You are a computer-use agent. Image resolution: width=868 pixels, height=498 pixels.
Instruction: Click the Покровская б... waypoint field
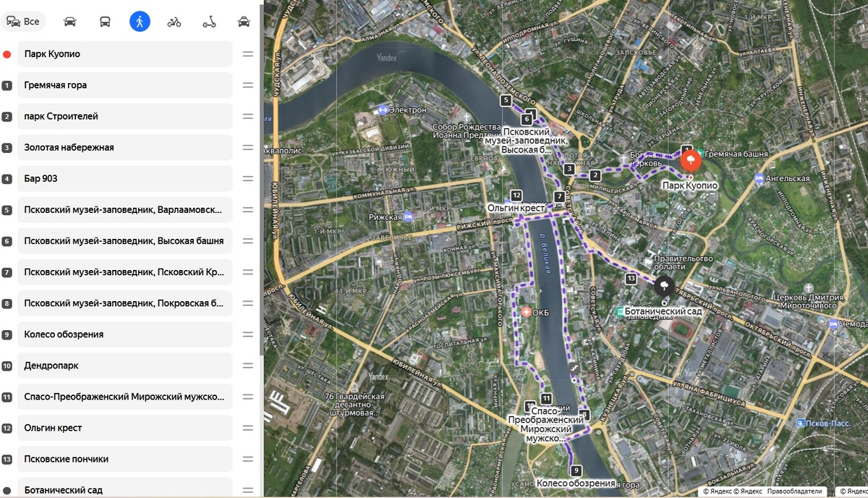[x=124, y=303]
